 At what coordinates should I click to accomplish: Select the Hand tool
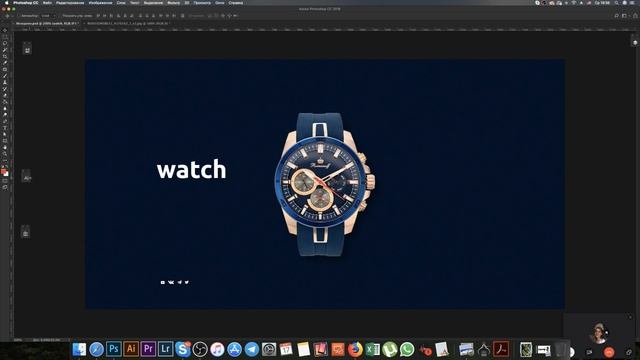click(5, 147)
